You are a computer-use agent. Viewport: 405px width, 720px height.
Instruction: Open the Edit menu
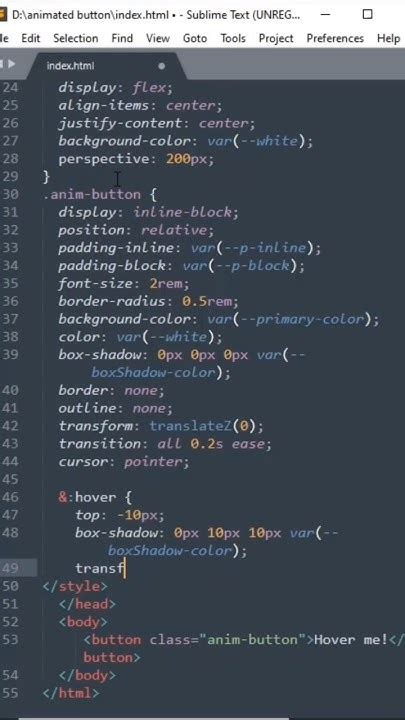pos(31,38)
